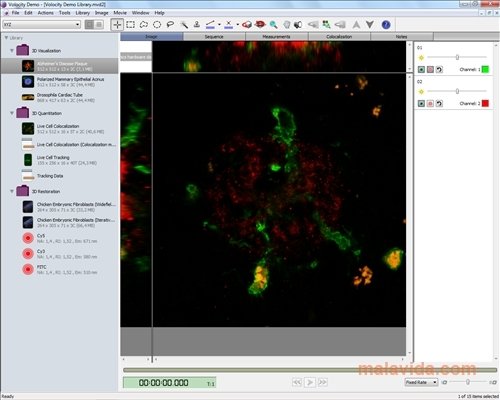Viewport: 500px width, 400px height.
Task: Open the Fixed Rate playback dropdown
Action: (421, 382)
